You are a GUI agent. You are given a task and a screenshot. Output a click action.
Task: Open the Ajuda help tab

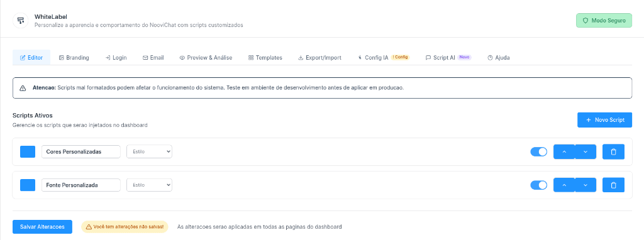point(499,57)
